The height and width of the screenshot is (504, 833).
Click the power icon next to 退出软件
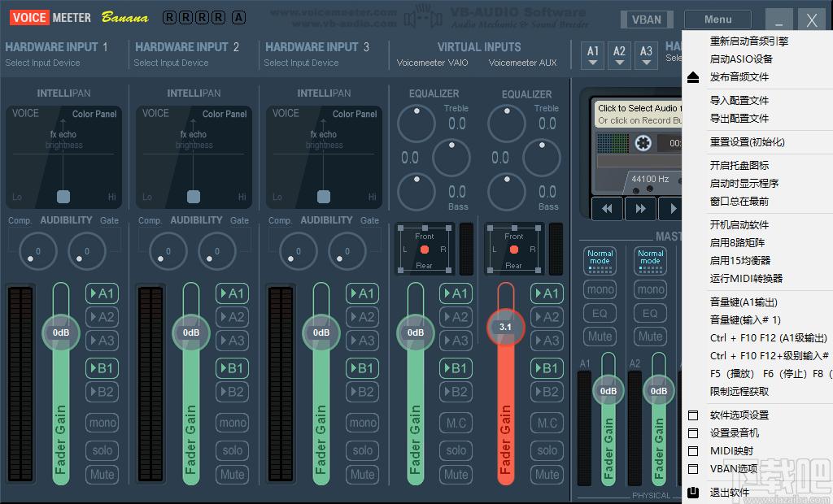(x=693, y=493)
